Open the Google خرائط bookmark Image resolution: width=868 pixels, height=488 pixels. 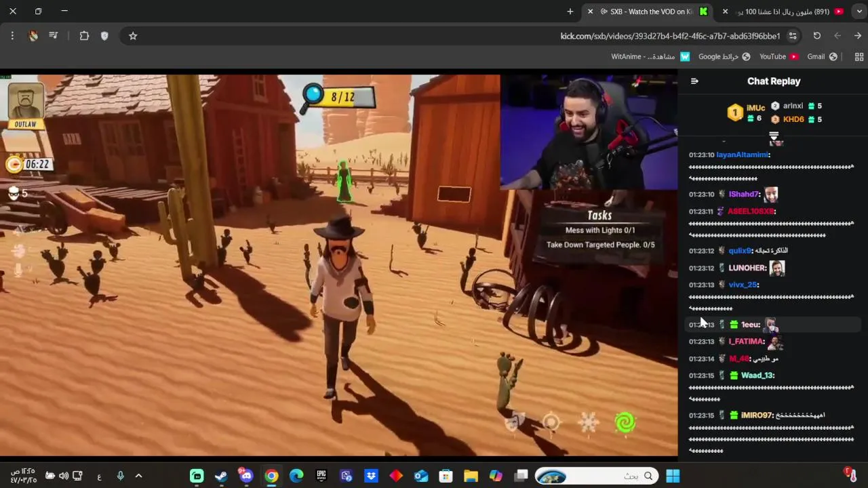[x=724, y=57]
